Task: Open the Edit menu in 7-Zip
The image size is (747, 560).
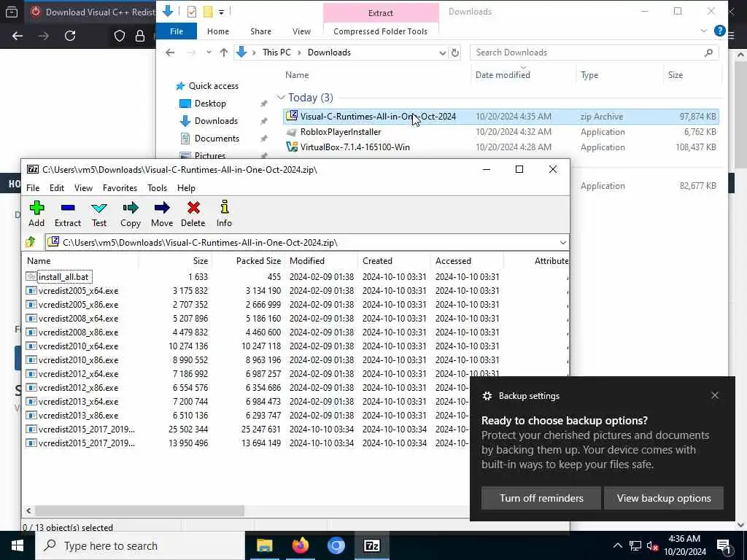Action: (x=57, y=187)
